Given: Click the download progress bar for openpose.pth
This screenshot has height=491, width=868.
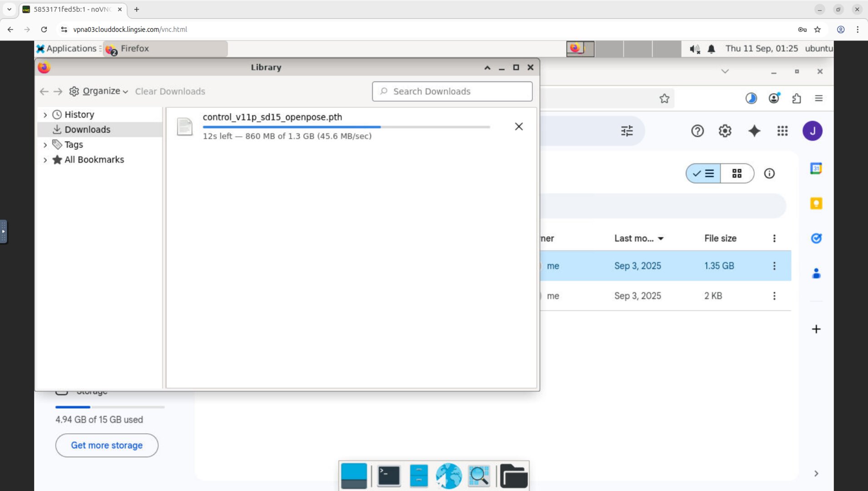Looking at the screenshot, I should click(346, 127).
